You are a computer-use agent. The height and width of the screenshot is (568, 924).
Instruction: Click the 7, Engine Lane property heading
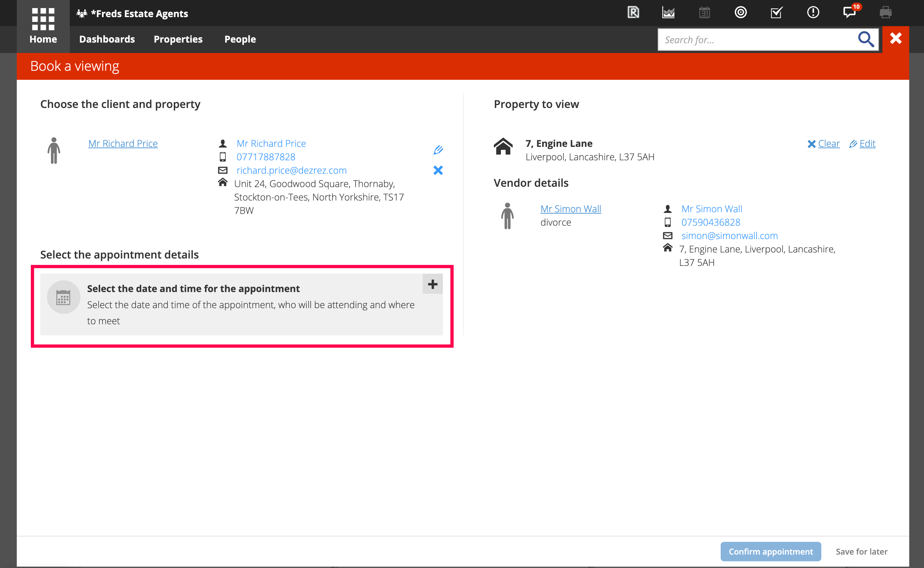tap(559, 144)
